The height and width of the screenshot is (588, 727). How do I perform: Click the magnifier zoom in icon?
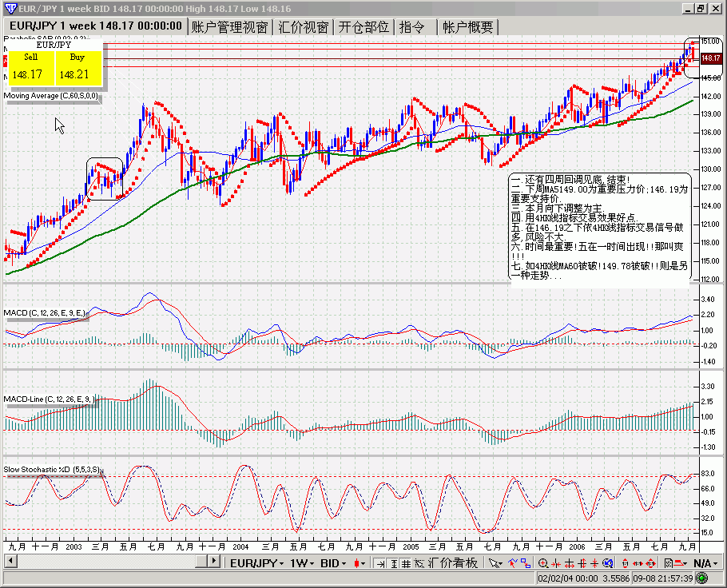(543, 563)
